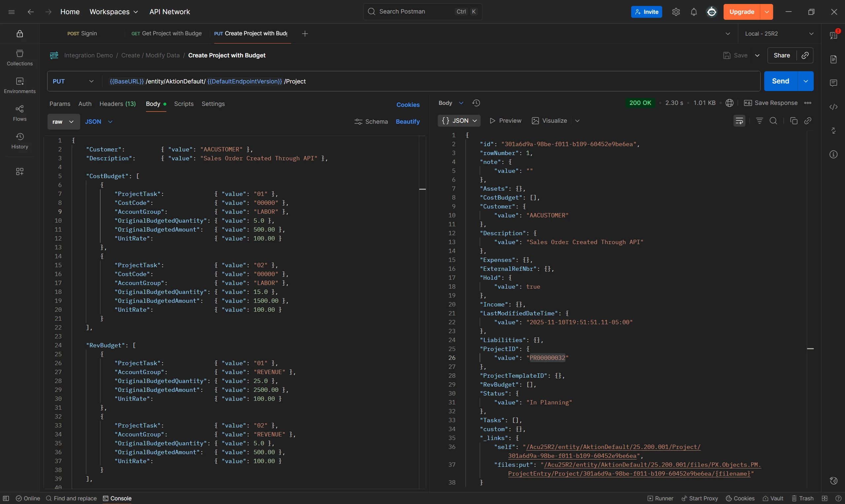Open the History sidebar panel
This screenshot has height=504, width=845.
click(x=20, y=141)
